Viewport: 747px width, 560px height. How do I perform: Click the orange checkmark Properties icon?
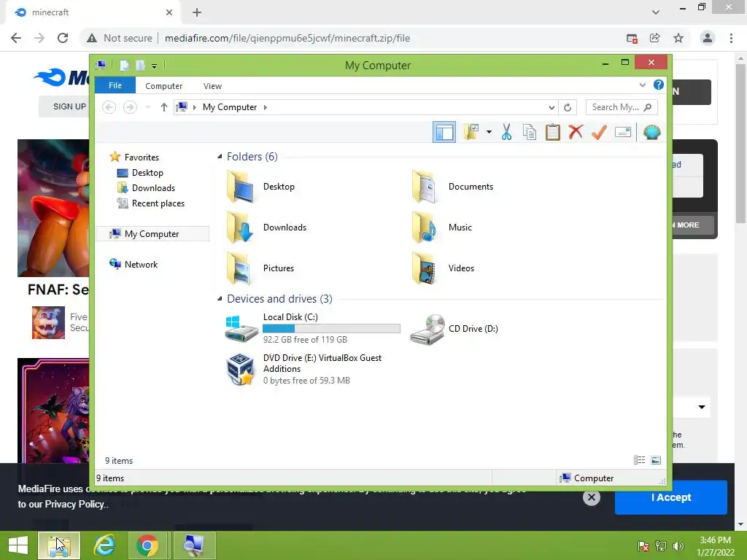[599, 132]
